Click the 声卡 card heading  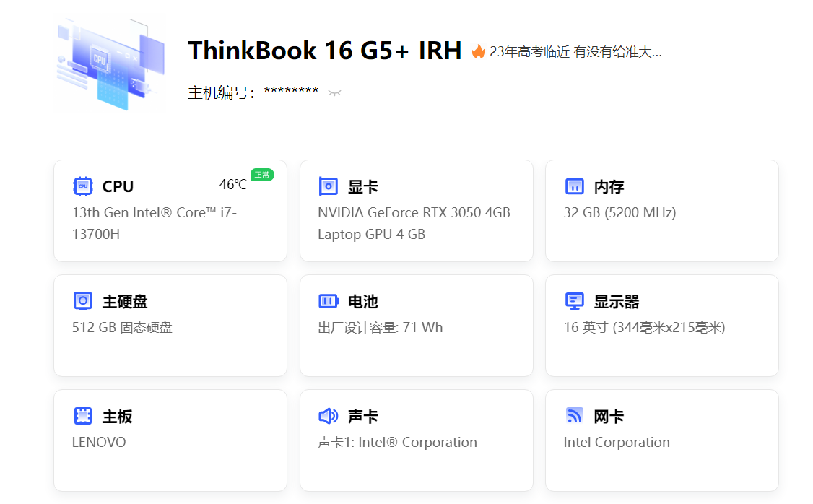click(363, 417)
